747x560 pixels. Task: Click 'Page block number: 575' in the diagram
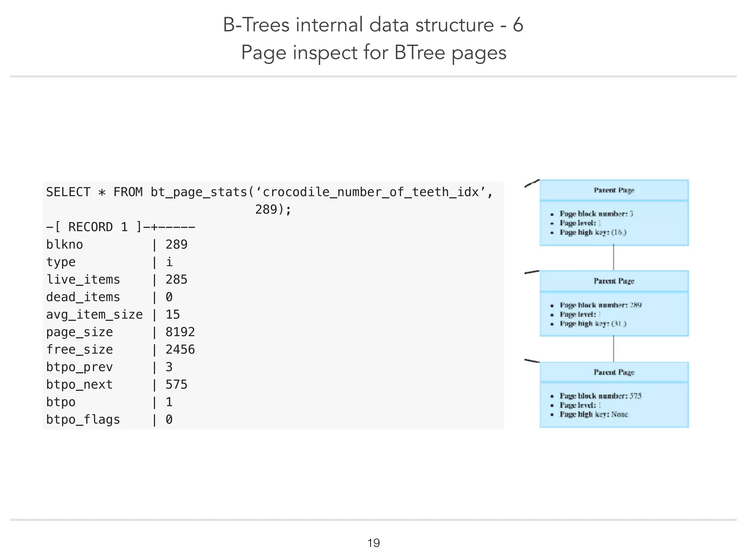[x=600, y=396]
